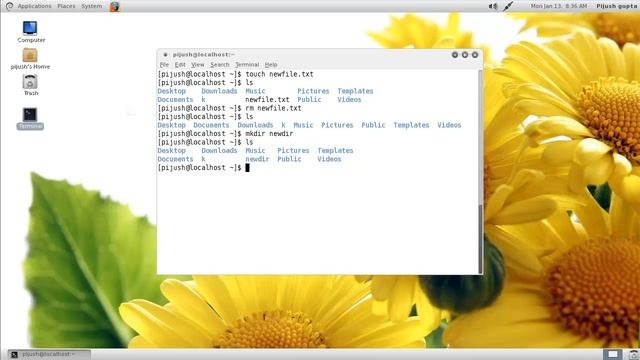Open pijush's Home folder icon

[x=30, y=55]
